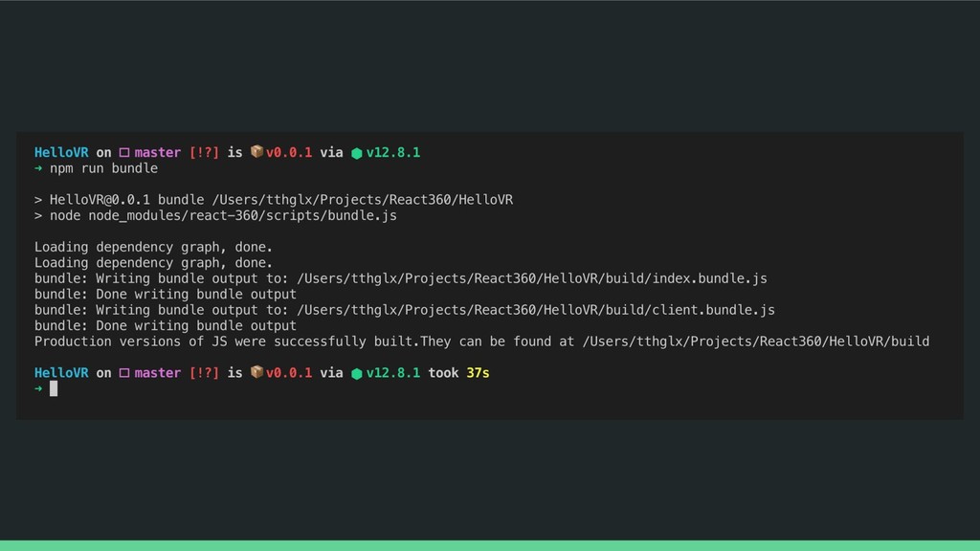Click the HelloVR/build path in Production line

(756, 342)
